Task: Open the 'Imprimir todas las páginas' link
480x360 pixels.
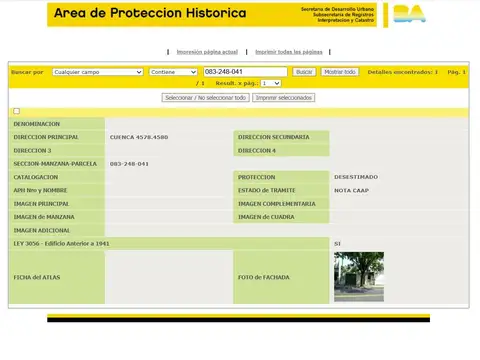Action: (289, 52)
